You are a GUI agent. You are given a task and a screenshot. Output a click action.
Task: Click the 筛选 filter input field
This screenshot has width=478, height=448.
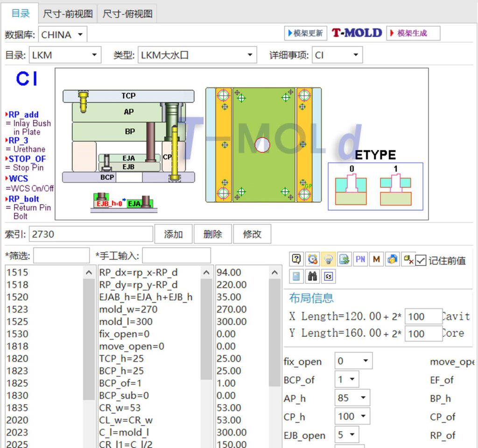(61, 256)
